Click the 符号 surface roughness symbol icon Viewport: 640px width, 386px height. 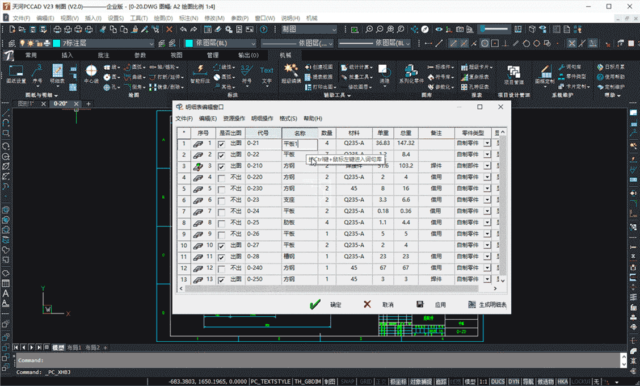246,70
